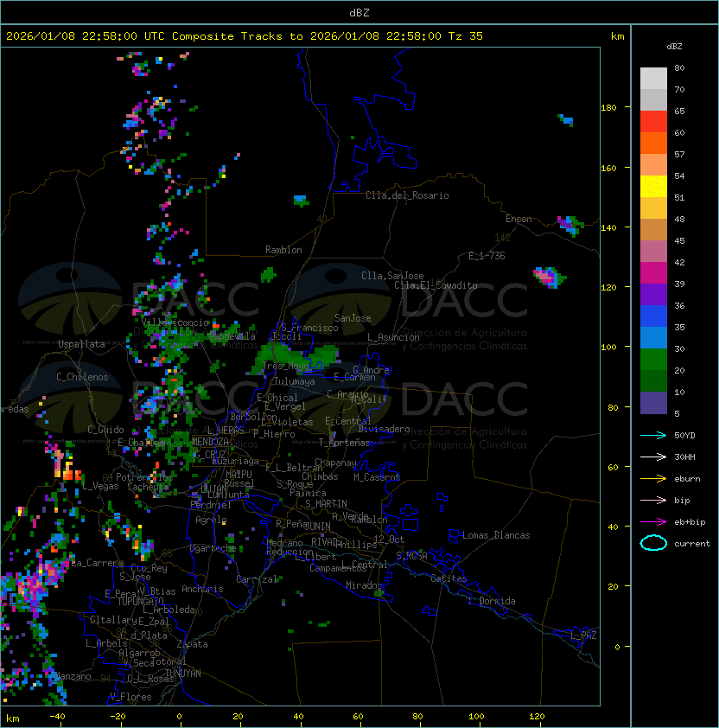The width and height of the screenshot is (719, 728).
Task: Select the light blue 35 dBZ legend band
Action: click(x=653, y=337)
